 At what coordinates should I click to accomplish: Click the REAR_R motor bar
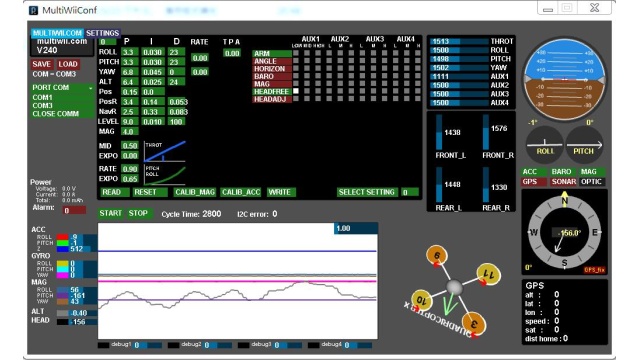click(x=486, y=185)
